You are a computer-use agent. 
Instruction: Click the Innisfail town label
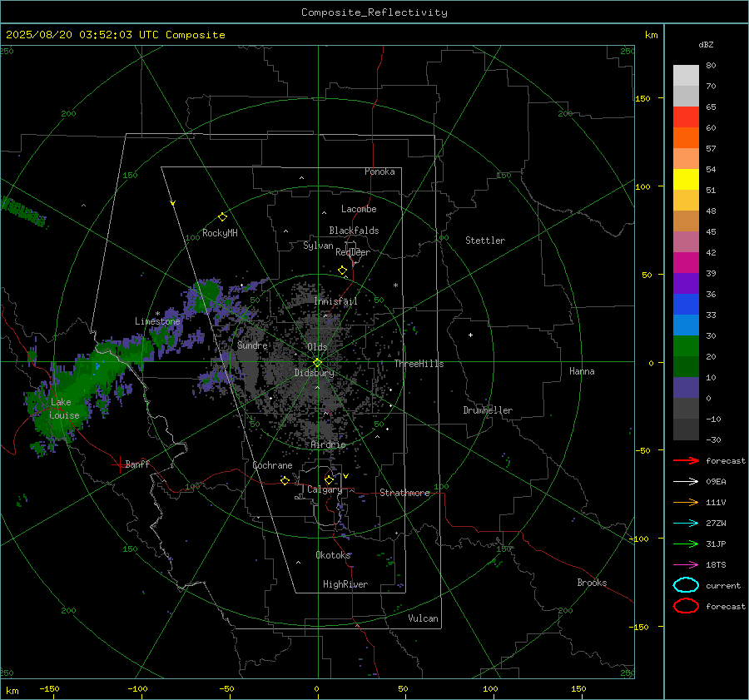point(336,301)
